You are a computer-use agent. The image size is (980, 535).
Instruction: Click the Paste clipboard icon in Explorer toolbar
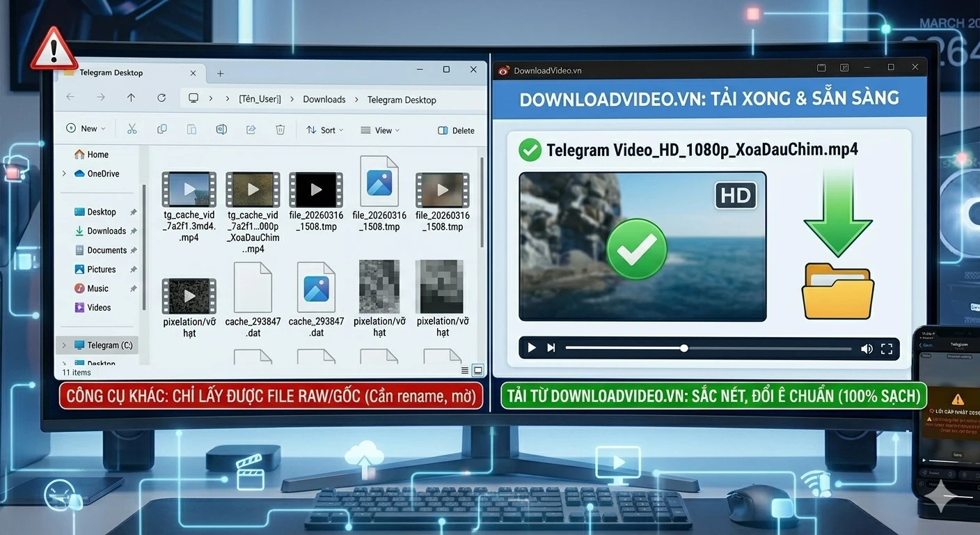(191, 130)
